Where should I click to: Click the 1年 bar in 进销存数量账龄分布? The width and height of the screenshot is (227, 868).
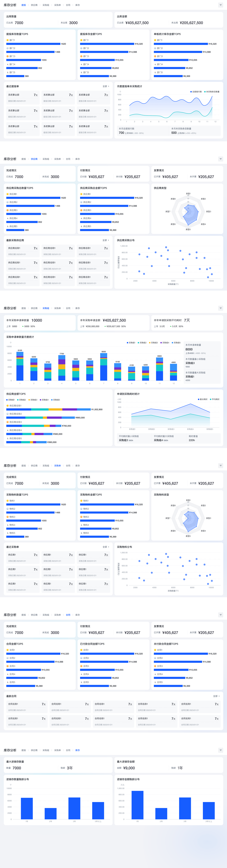[x=27, y=809]
